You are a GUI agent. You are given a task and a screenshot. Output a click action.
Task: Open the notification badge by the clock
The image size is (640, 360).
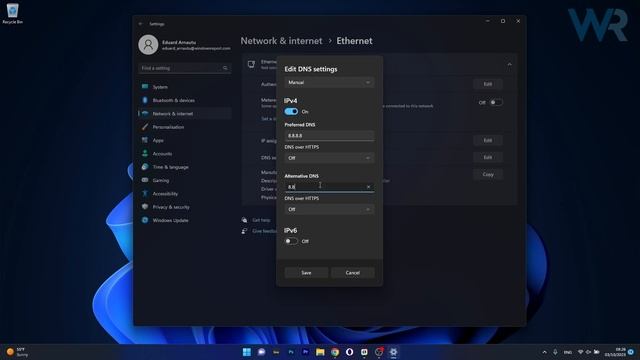pos(631,352)
